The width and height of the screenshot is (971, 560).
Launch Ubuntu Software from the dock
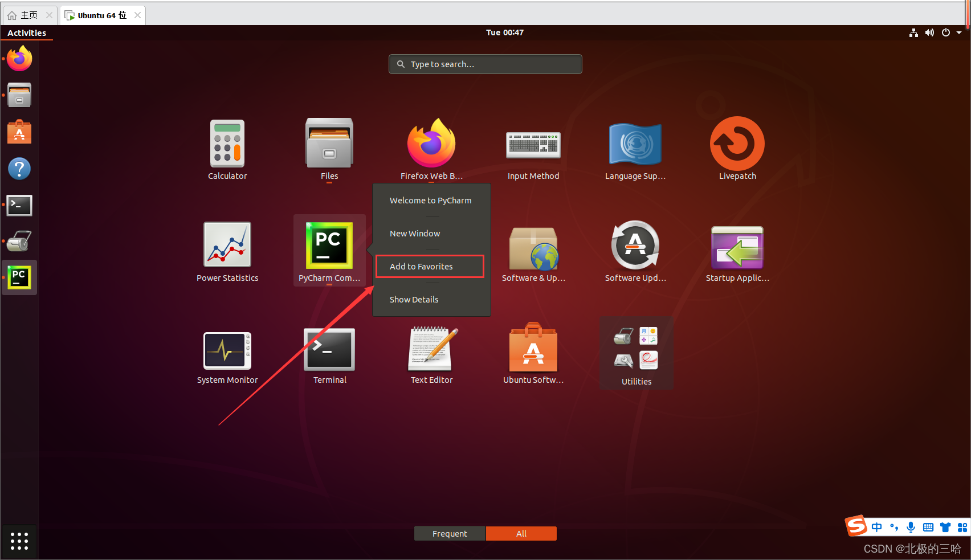pyautogui.click(x=19, y=132)
